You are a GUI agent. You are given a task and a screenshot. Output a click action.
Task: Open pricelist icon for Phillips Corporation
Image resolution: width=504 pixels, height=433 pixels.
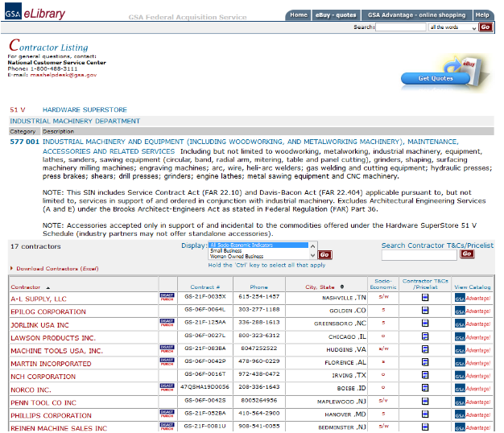(x=425, y=414)
